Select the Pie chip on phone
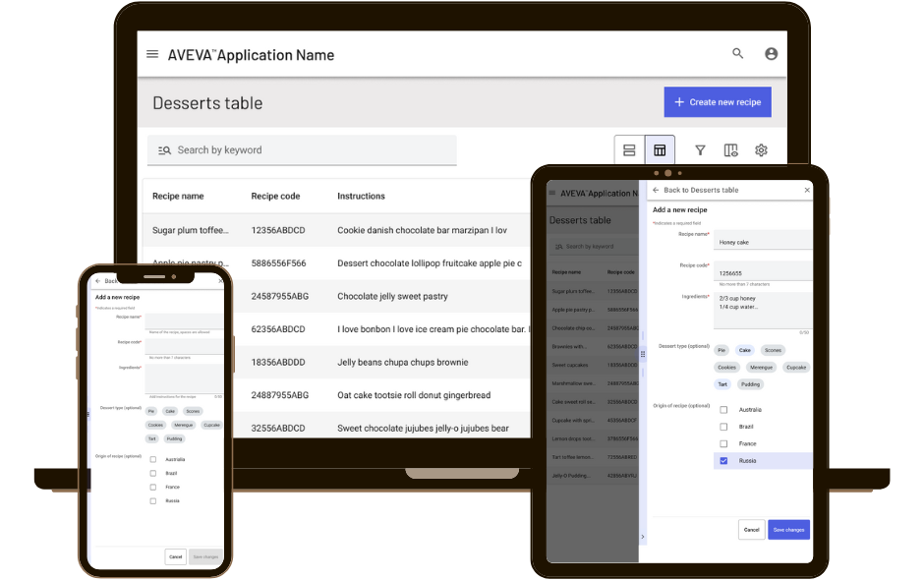This screenshot has height=581, width=924. coord(151,411)
